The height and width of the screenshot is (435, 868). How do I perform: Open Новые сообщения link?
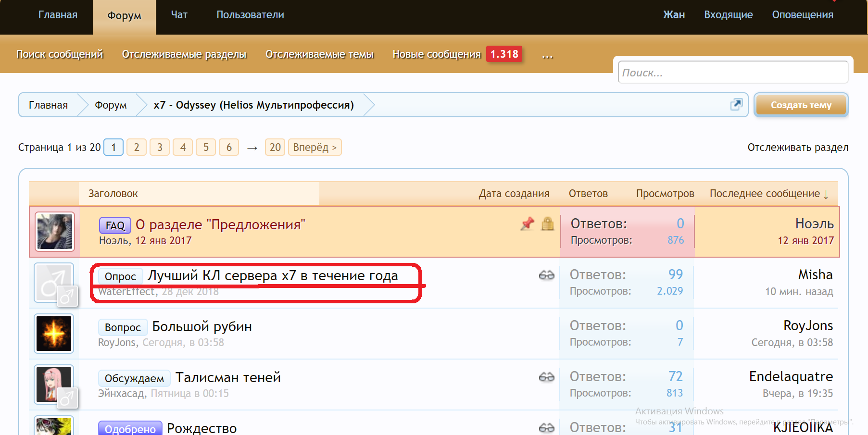click(436, 54)
